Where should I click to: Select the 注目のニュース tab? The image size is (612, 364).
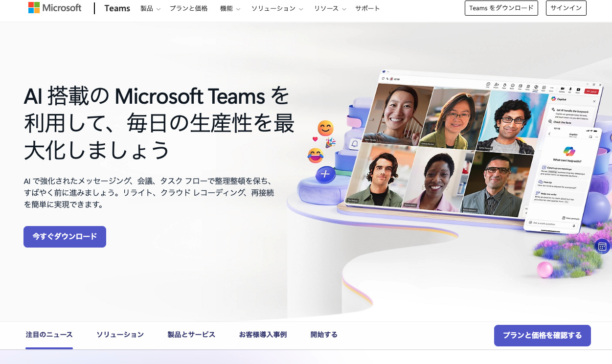click(x=49, y=335)
